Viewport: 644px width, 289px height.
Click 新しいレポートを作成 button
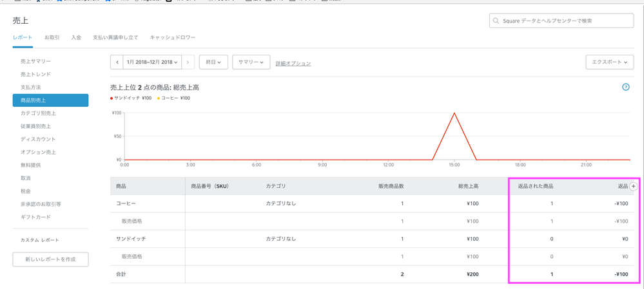(50, 259)
